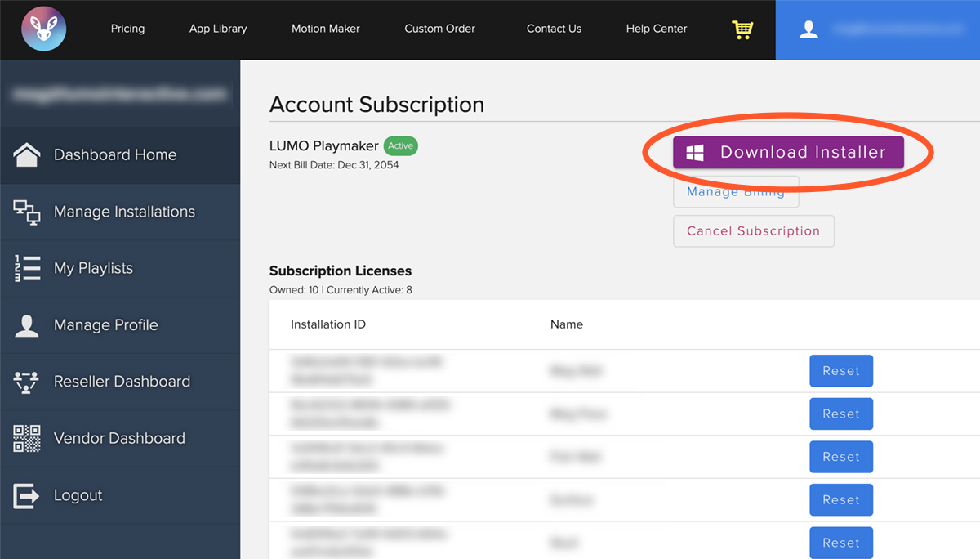The height and width of the screenshot is (559, 980).
Task: Click the Manage Profile person icon
Action: pos(27,325)
